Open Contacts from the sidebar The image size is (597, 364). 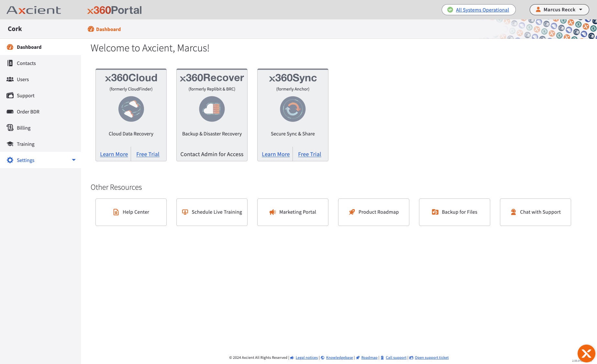(40, 63)
